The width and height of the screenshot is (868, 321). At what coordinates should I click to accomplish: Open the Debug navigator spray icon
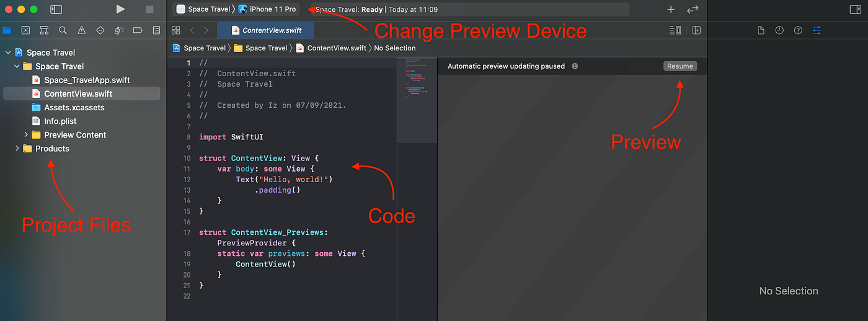point(119,30)
